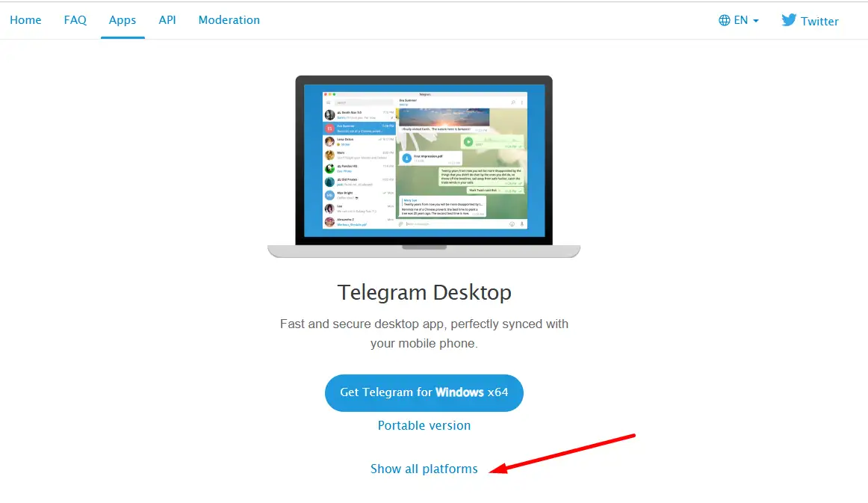Open the Moderation menu item

coord(229,20)
